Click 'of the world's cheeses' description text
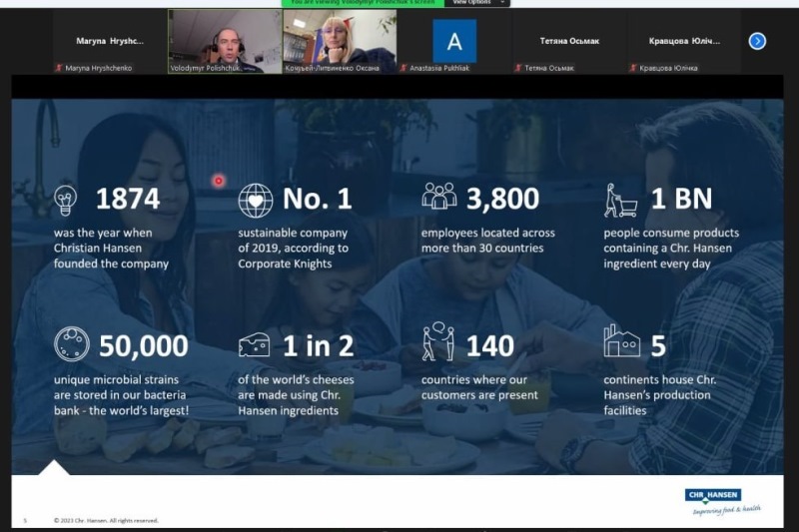Viewport: 799px width, 532px height. pos(296,395)
